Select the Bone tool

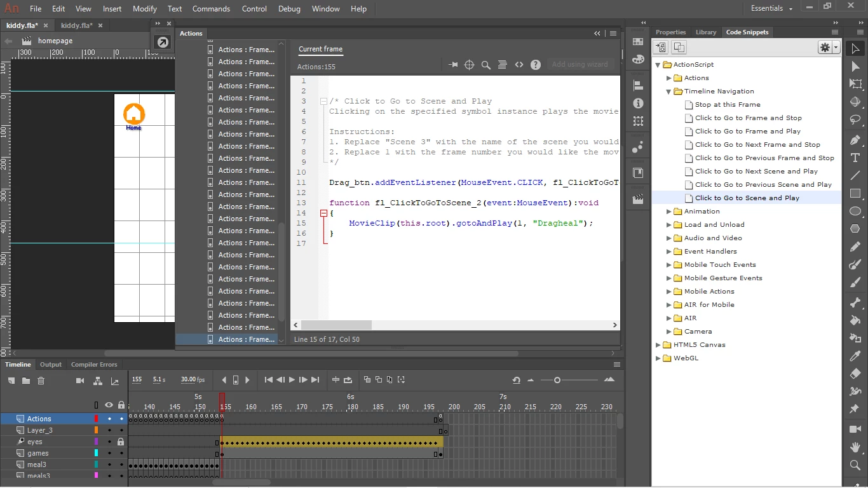(855, 302)
